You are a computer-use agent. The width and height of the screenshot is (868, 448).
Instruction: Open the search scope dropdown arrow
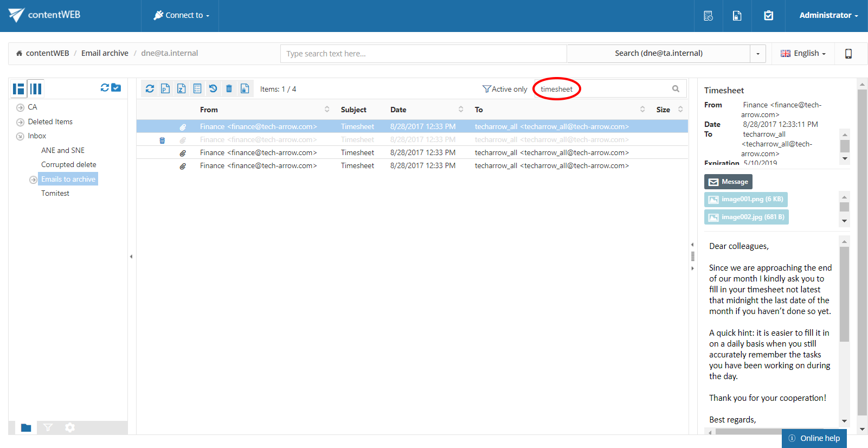758,54
